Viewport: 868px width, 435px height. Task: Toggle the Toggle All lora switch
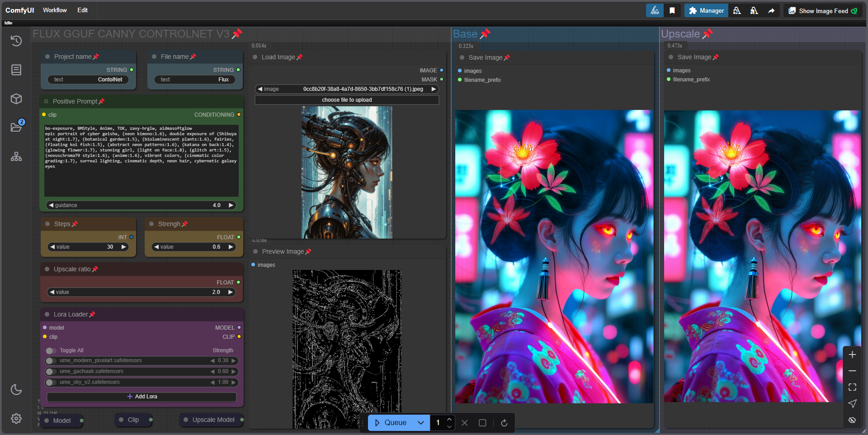click(51, 350)
